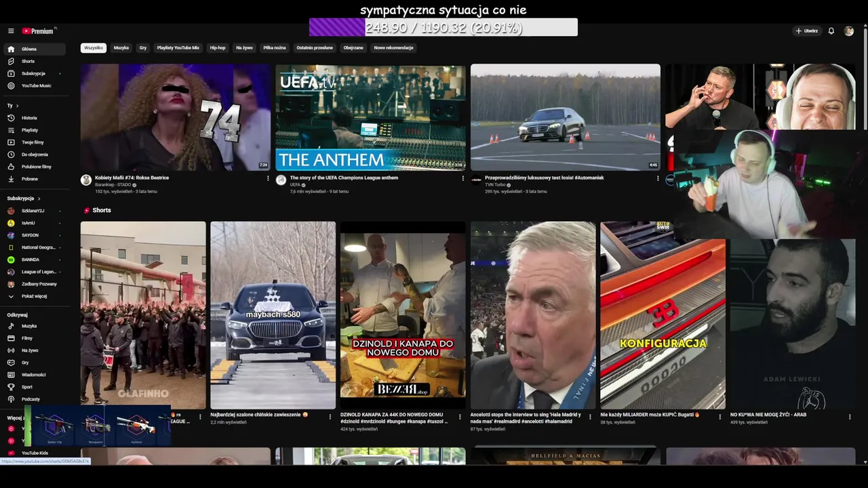Expand the Ty section chevron
Screen dimensions: 868x488
pos(17,106)
